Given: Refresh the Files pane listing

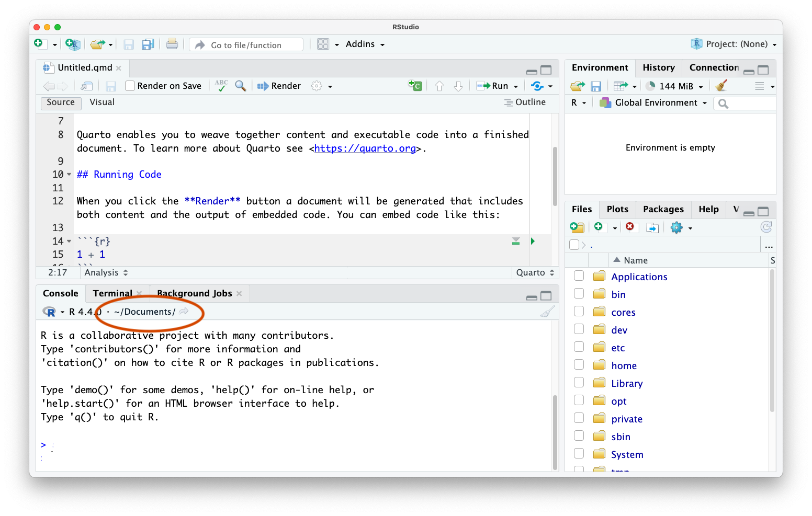Looking at the screenshot, I should [x=766, y=227].
